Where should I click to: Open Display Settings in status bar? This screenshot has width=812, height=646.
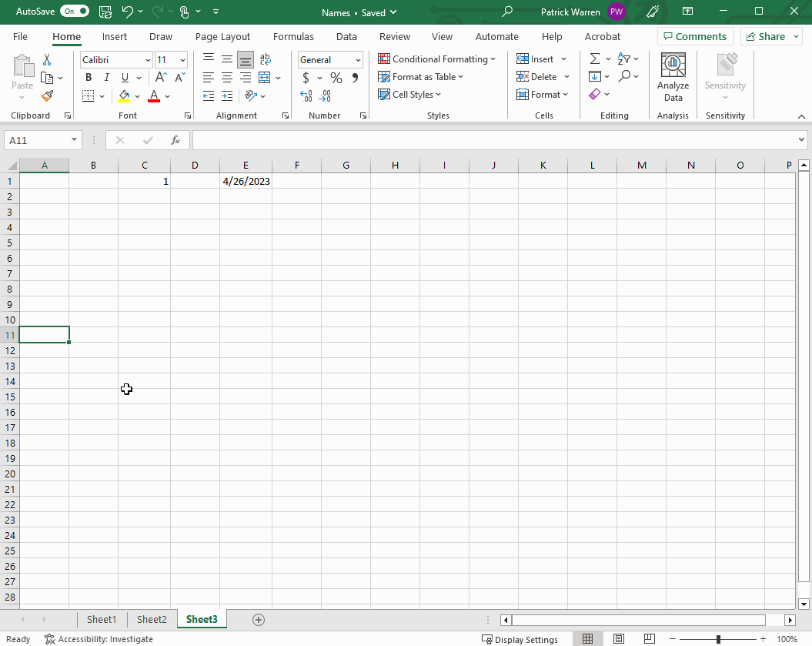(520, 639)
